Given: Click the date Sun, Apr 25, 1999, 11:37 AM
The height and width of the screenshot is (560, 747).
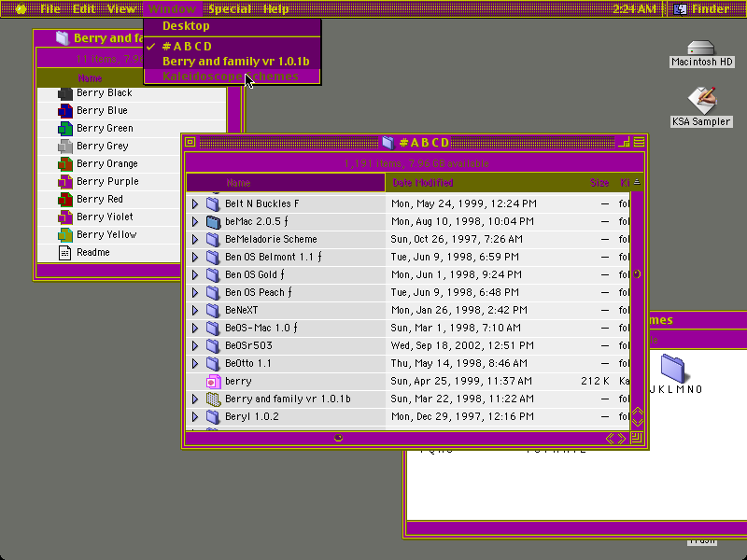Looking at the screenshot, I should click(461, 382).
